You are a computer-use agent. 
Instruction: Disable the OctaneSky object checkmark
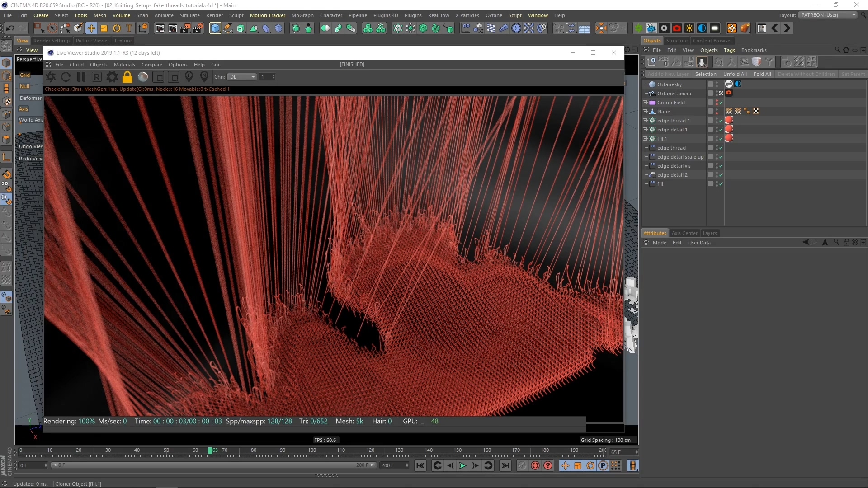tap(721, 84)
